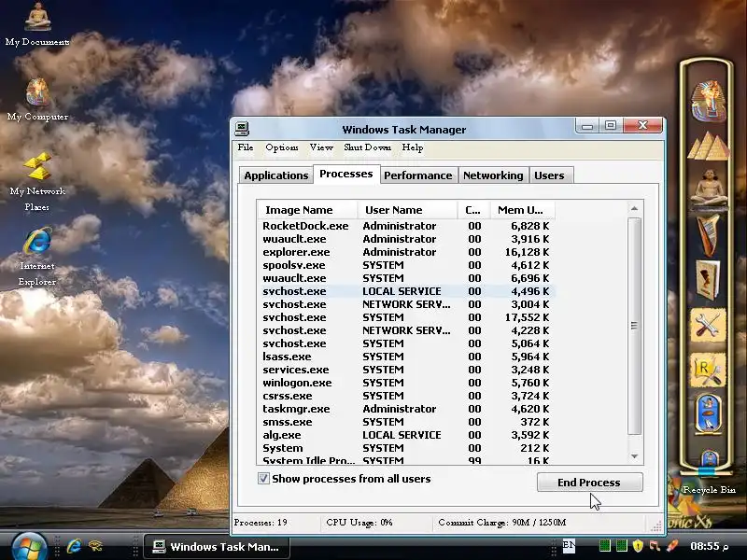747x560 pixels.
Task: Launch Internet Explorer from quick launch
Action: 74,546
